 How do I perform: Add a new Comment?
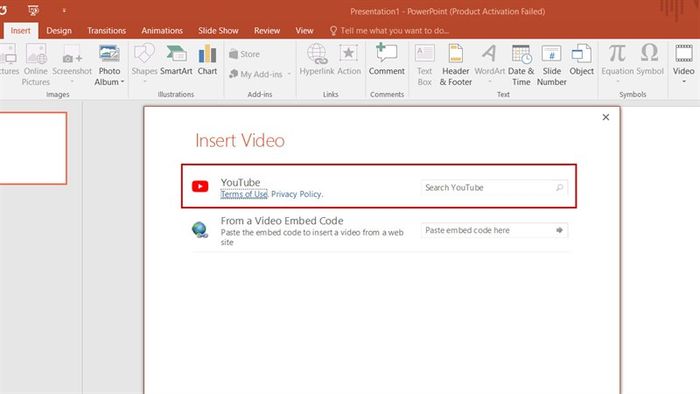coord(387,60)
